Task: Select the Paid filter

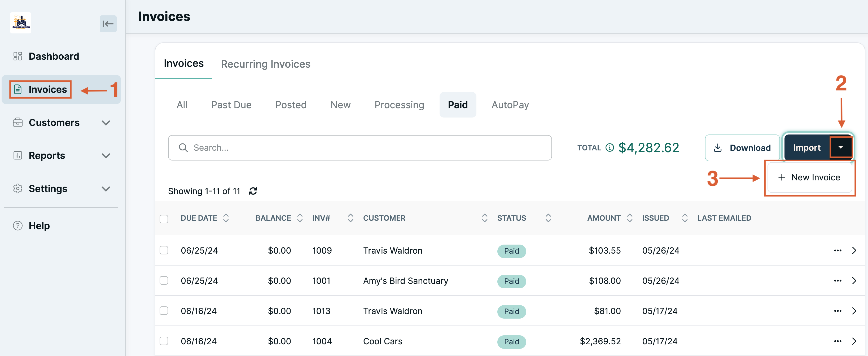Action: click(x=458, y=105)
